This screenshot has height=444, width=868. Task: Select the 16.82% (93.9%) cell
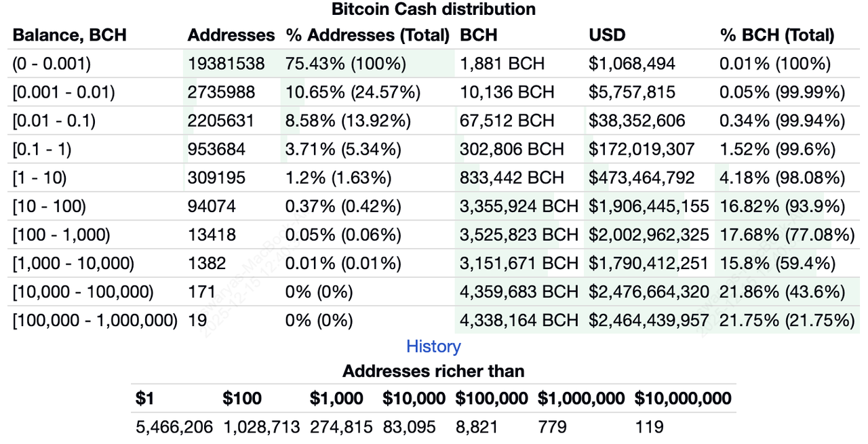(x=782, y=206)
